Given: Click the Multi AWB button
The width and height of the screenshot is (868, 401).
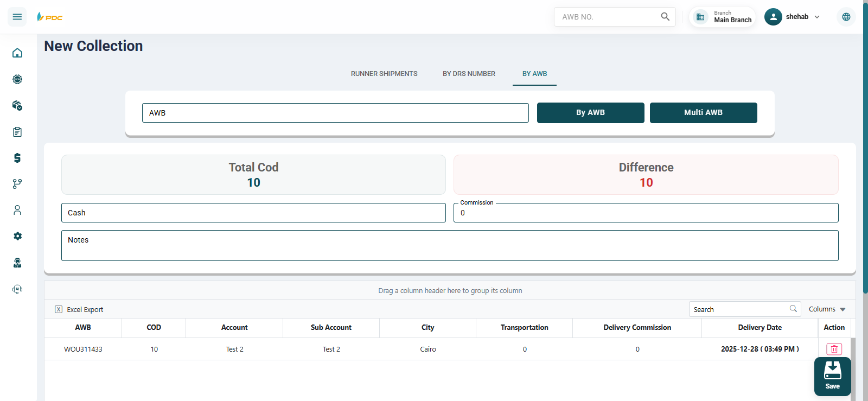Looking at the screenshot, I should coord(703,113).
